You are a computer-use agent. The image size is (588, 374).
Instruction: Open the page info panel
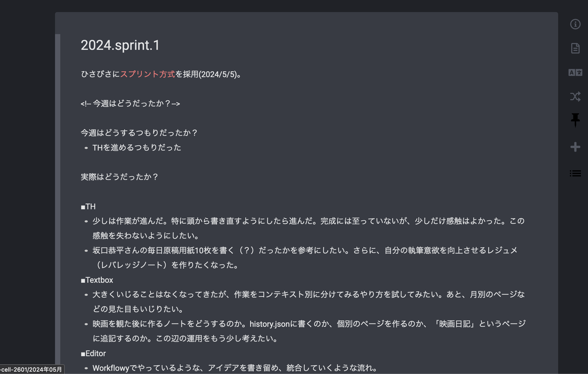(x=575, y=24)
